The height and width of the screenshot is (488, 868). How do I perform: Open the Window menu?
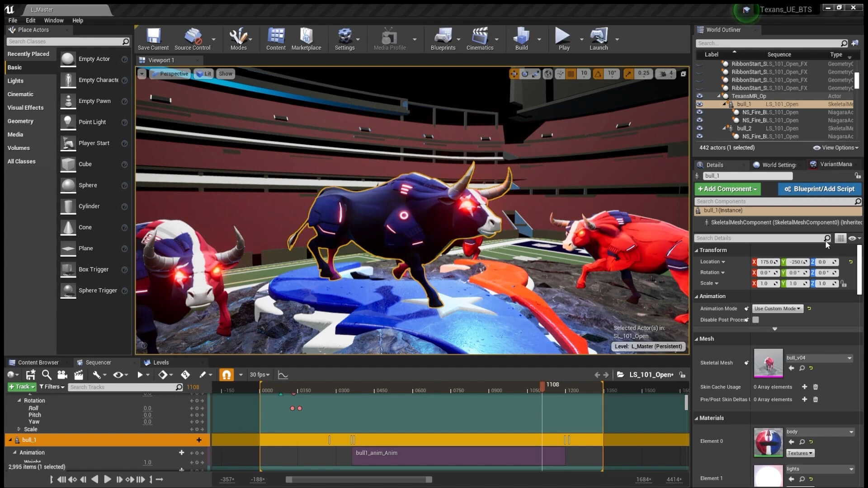point(53,20)
